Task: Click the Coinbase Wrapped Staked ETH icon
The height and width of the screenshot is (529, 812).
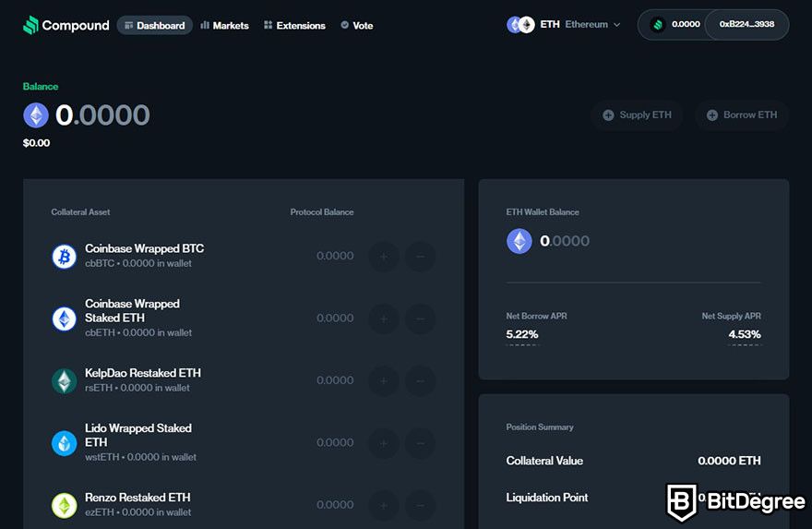Action: 65,319
